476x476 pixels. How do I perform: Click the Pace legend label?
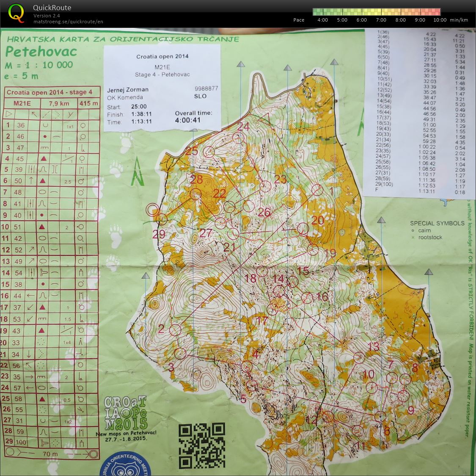pyautogui.click(x=299, y=20)
